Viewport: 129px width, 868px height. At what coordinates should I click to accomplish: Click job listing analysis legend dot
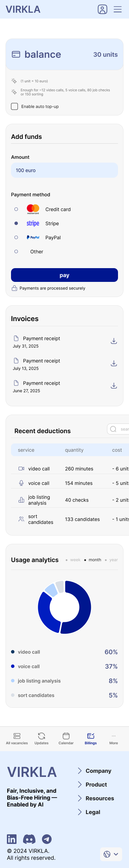click(13, 681)
